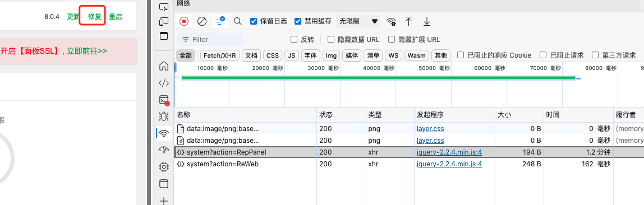
Task: Click the 194 B size cell
Action: [x=519, y=152]
